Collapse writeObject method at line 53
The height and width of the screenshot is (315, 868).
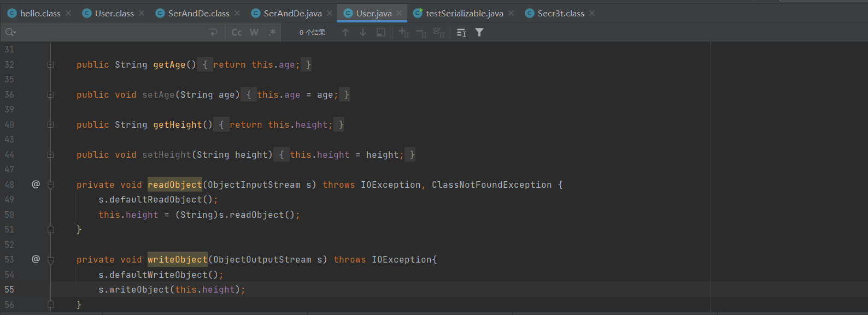tap(50, 260)
